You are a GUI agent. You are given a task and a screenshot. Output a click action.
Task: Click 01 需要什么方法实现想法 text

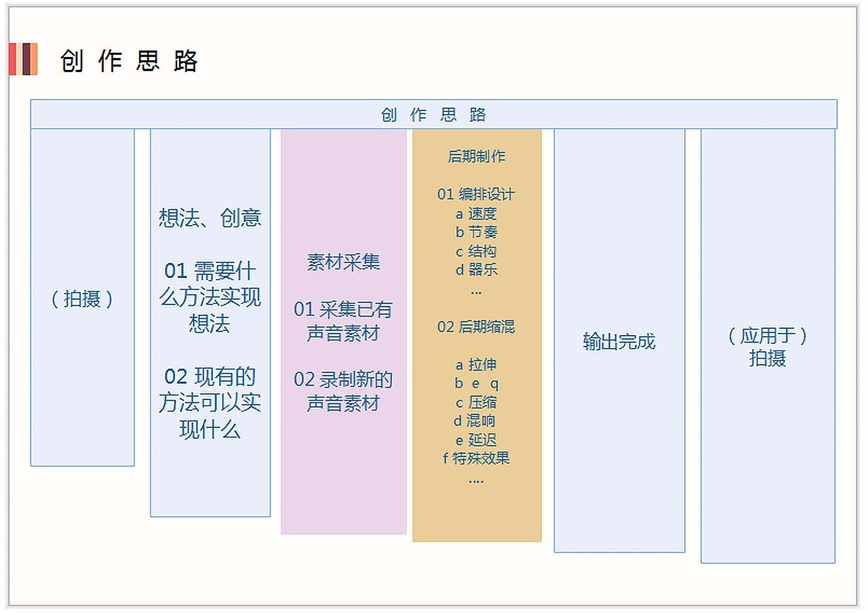pyautogui.click(x=210, y=297)
